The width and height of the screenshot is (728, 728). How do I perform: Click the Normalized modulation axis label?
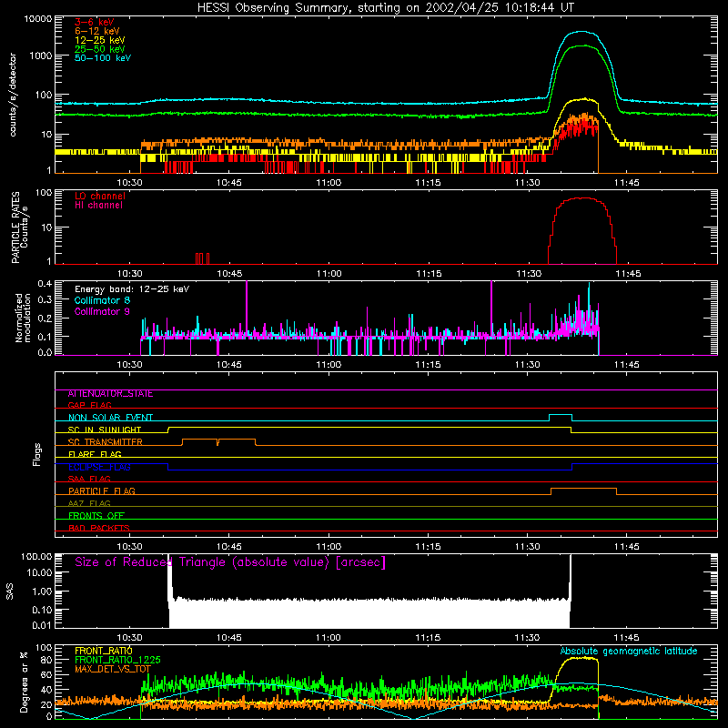(x=23, y=318)
